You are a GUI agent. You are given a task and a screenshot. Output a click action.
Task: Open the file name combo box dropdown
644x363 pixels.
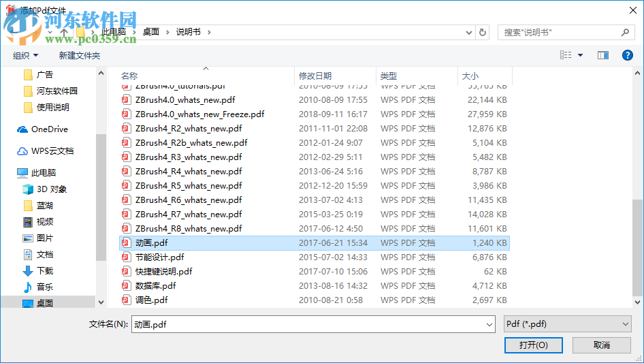[489, 324]
